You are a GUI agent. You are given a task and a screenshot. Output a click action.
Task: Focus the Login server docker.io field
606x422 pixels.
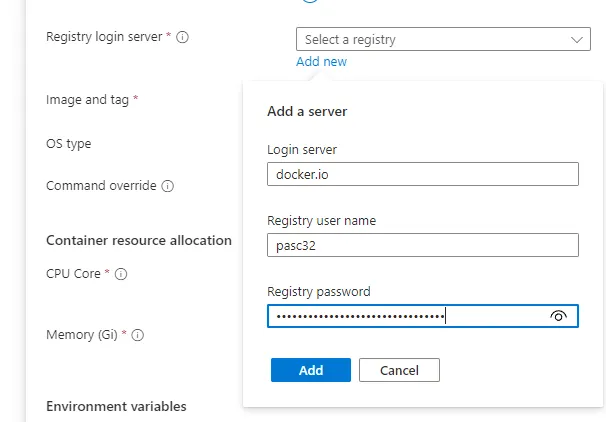[x=423, y=174]
